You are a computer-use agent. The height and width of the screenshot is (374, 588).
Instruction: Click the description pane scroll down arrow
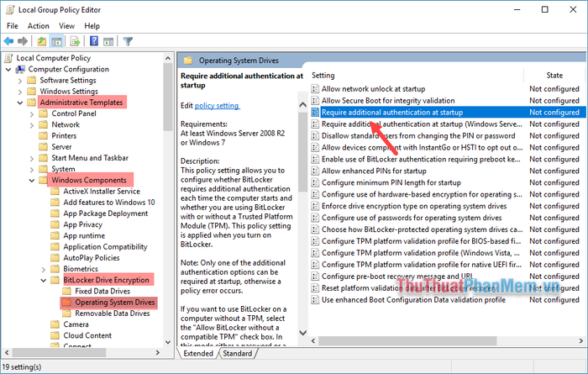[303, 332]
